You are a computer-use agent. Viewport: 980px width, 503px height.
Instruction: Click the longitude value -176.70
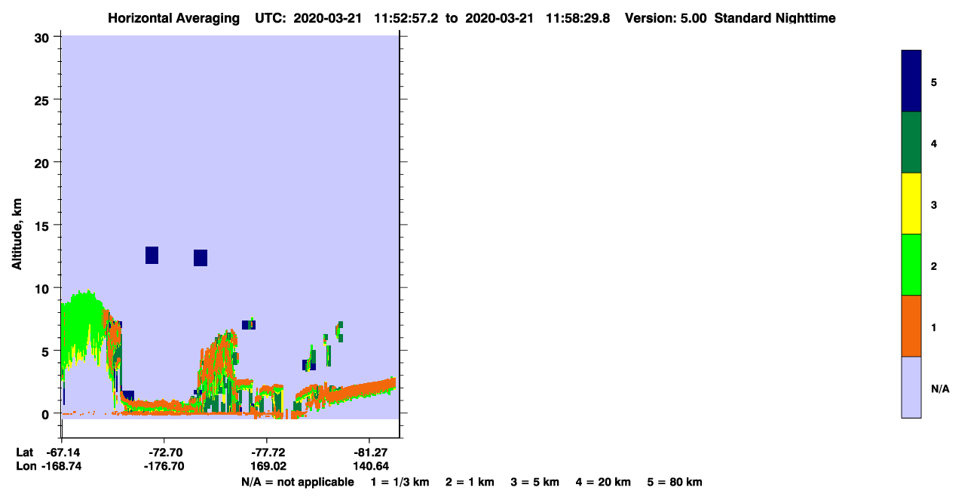point(164,466)
